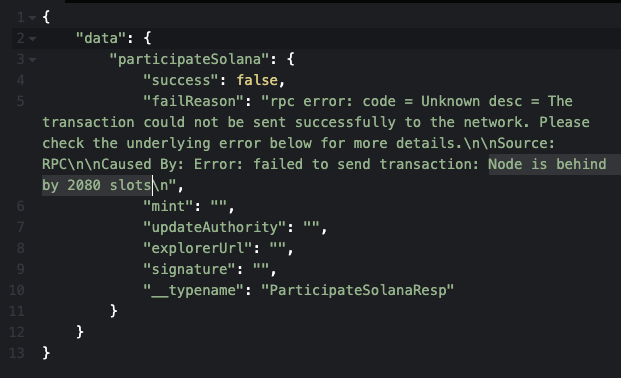Click the "__typename" key
Viewport: 621px width, 378px height.
pos(193,290)
